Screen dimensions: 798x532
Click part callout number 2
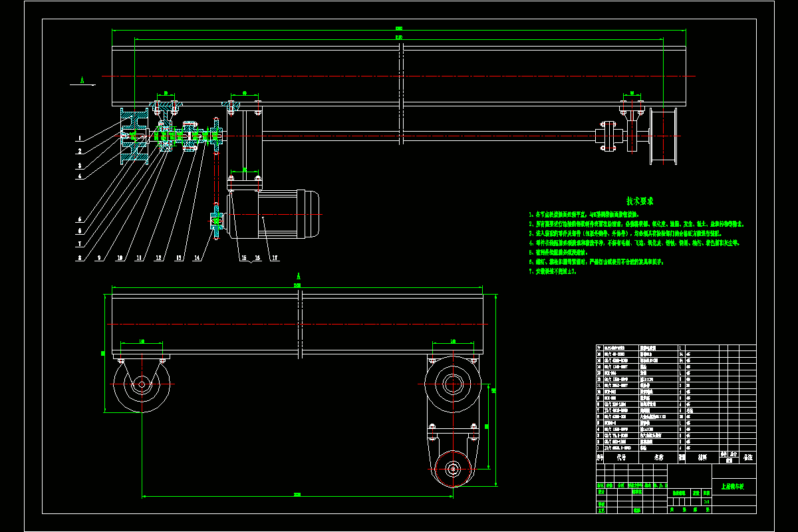(x=79, y=152)
